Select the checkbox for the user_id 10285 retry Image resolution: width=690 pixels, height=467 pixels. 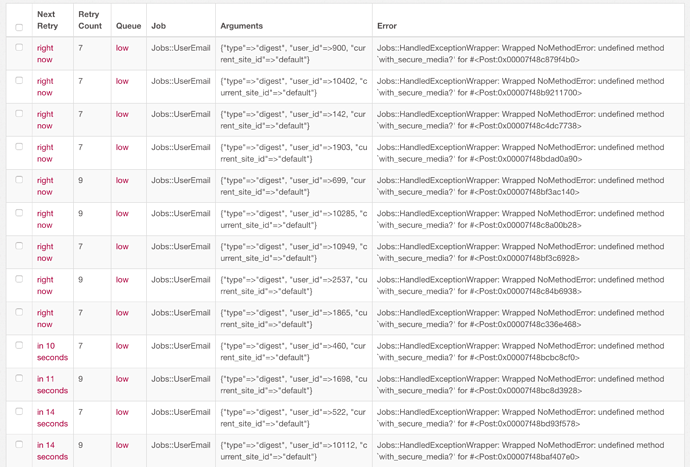[x=19, y=213]
